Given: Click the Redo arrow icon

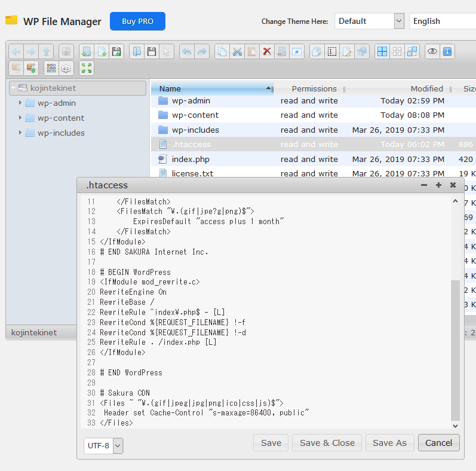Looking at the screenshot, I should click(202, 51).
